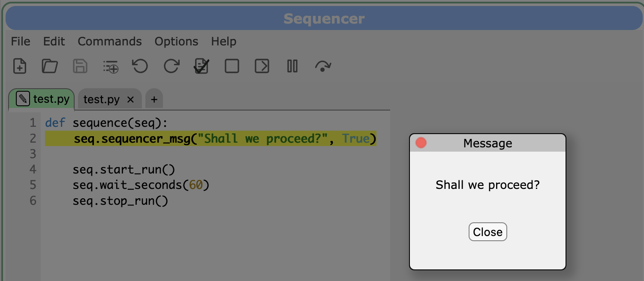
Task: Open the File menu
Action: [x=21, y=42]
